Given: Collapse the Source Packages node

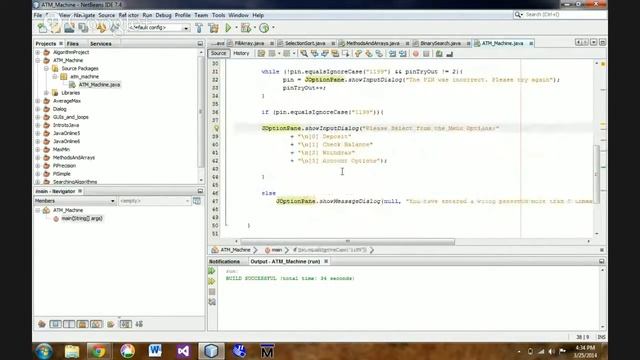Looking at the screenshot, I should click(x=47, y=69).
